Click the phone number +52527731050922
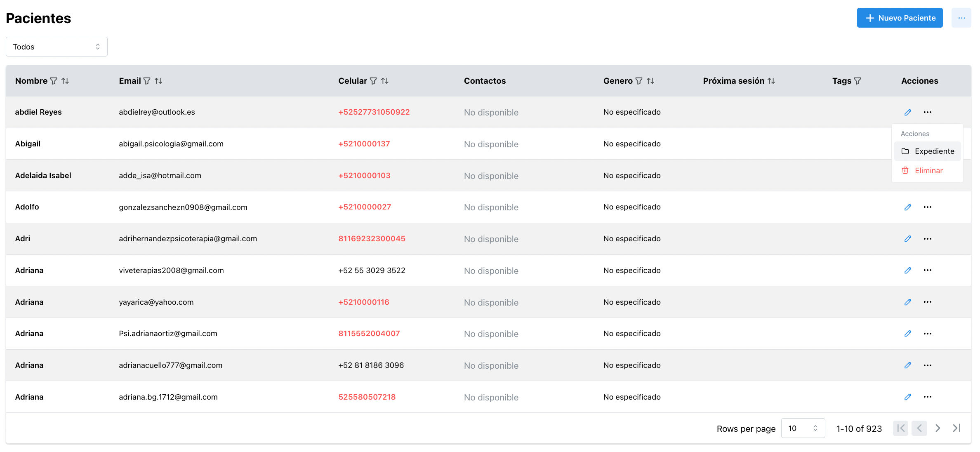This screenshot has height=452, width=980. pyautogui.click(x=374, y=112)
